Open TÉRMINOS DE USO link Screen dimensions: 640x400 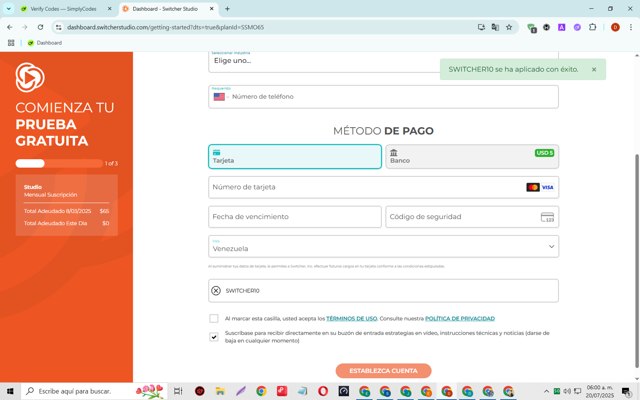coord(351,318)
